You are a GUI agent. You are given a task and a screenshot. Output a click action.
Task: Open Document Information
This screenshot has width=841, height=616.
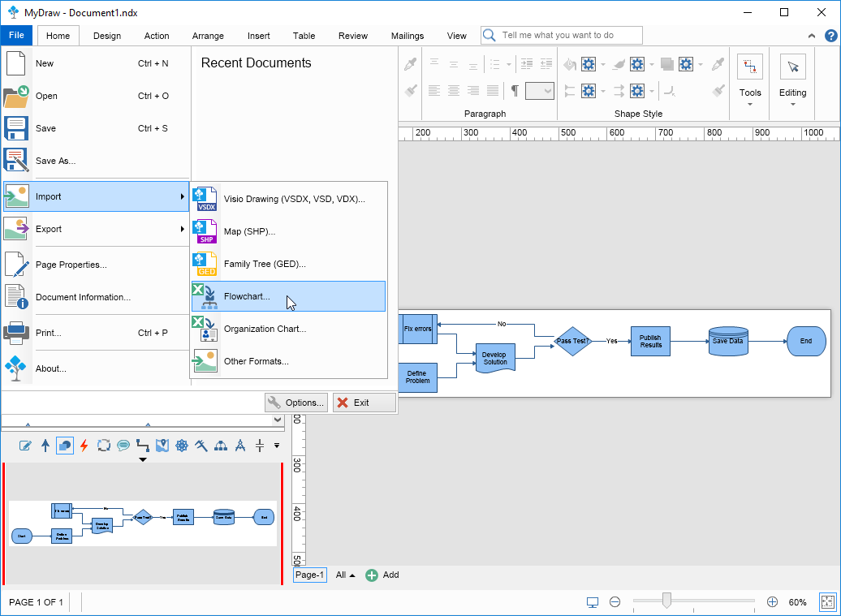tap(96, 297)
